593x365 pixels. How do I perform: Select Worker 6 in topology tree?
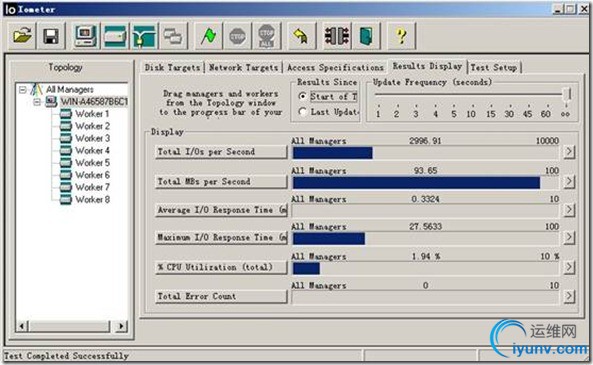[x=93, y=175]
